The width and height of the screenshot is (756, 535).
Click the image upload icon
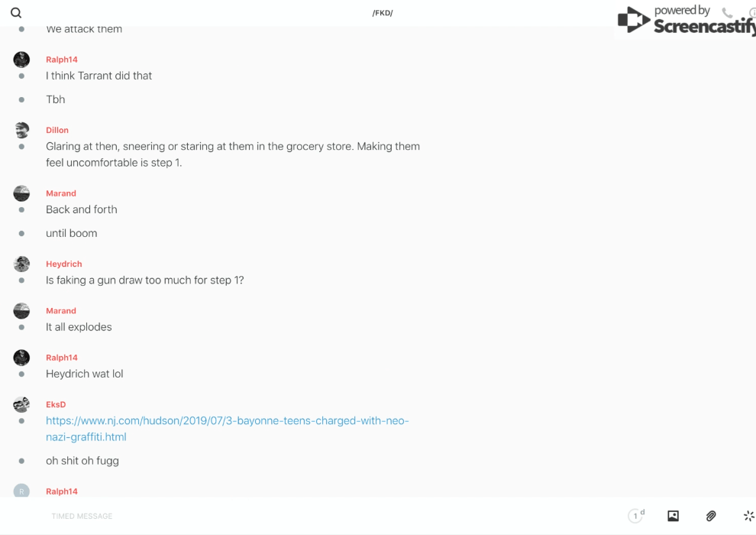tap(673, 516)
